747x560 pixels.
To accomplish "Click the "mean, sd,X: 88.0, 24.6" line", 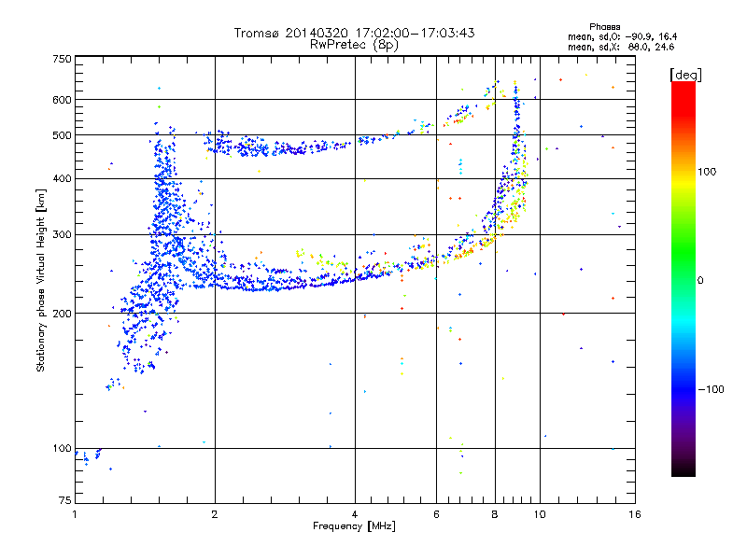I will (x=621, y=47).
